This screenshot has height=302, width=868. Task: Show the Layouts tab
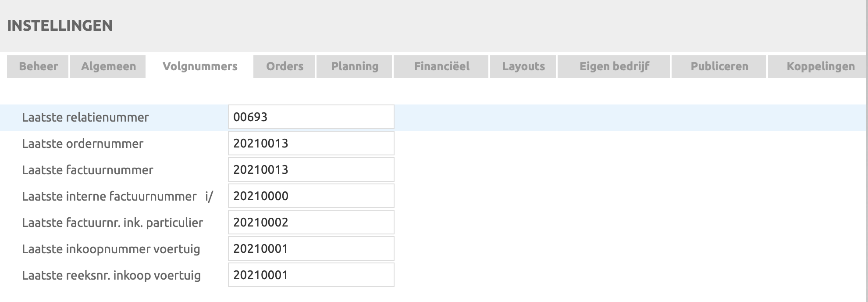523,66
